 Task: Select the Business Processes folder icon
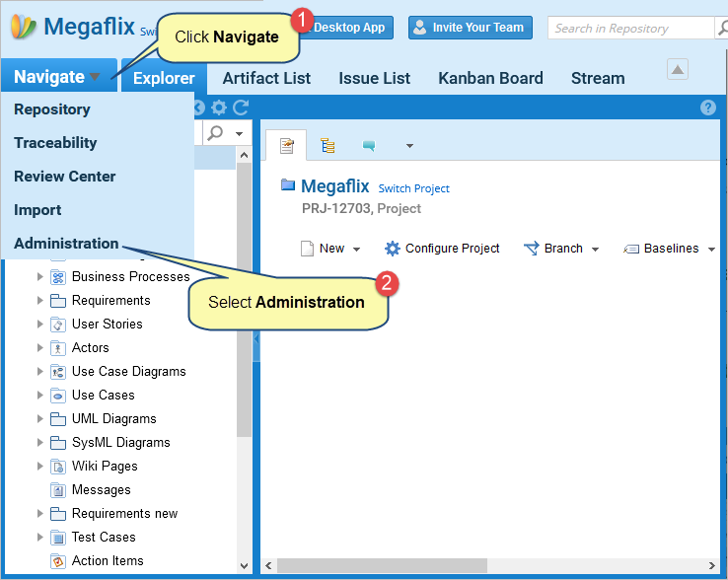tap(58, 277)
